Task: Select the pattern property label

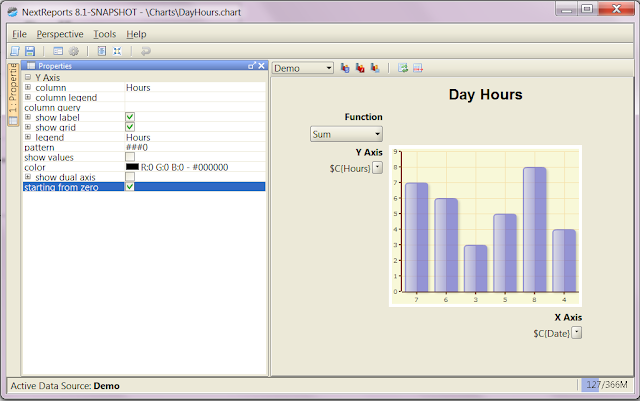Action: (x=39, y=147)
